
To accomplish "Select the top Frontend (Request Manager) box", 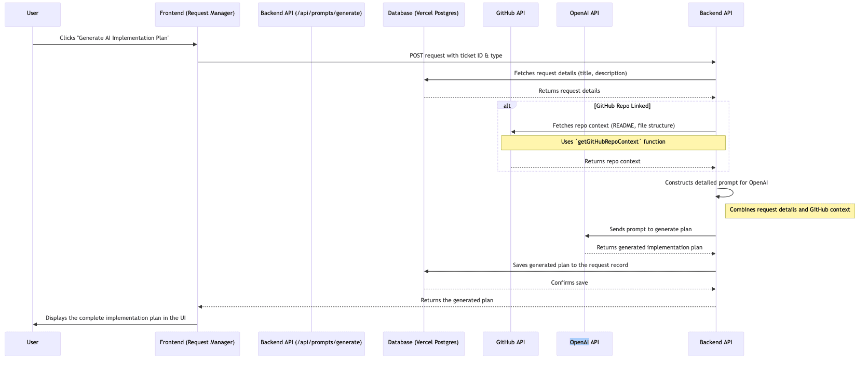I will point(197,15).
